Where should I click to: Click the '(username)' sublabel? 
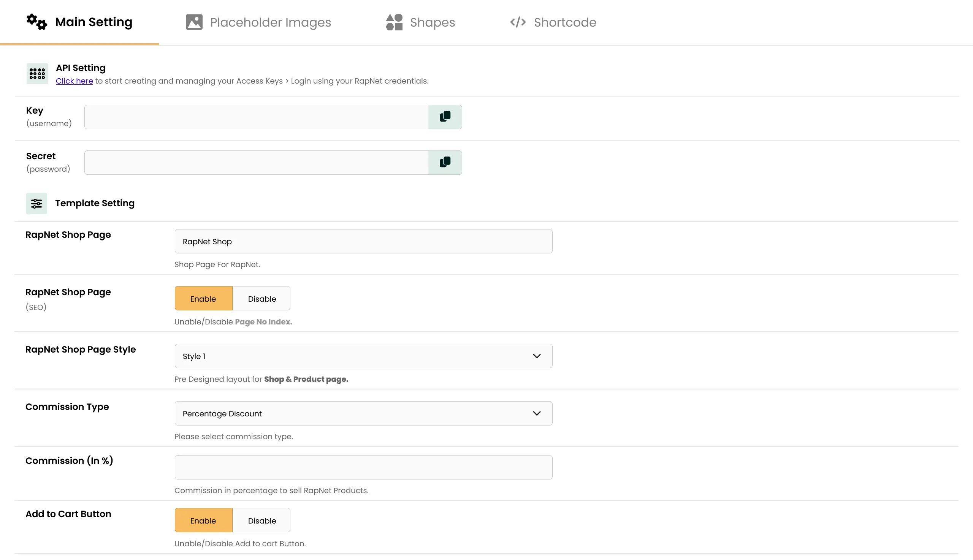coord(49,123)
